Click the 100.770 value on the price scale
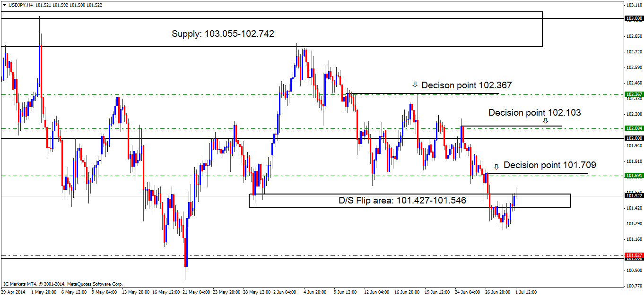The image size is (644, 296). [634, 286]
